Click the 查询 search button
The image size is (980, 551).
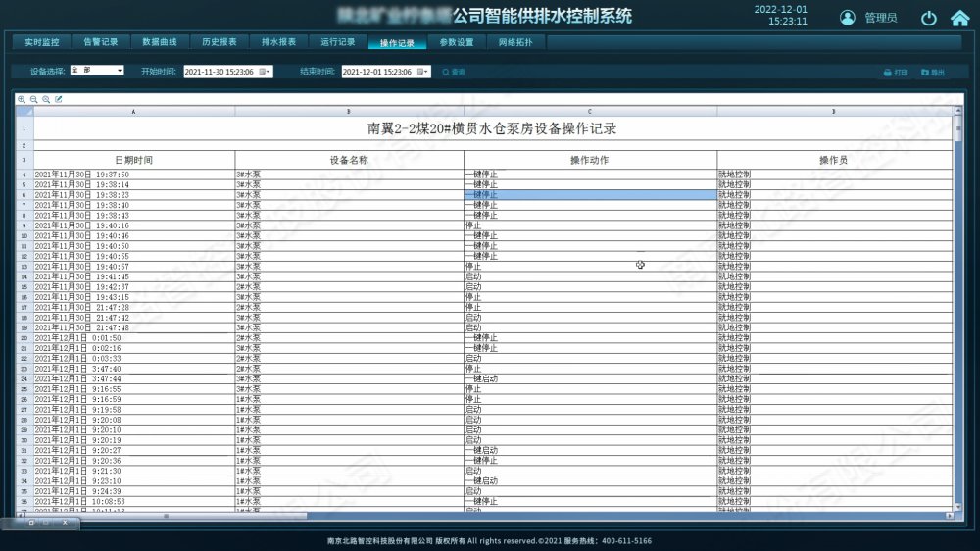tap(454, 72)
